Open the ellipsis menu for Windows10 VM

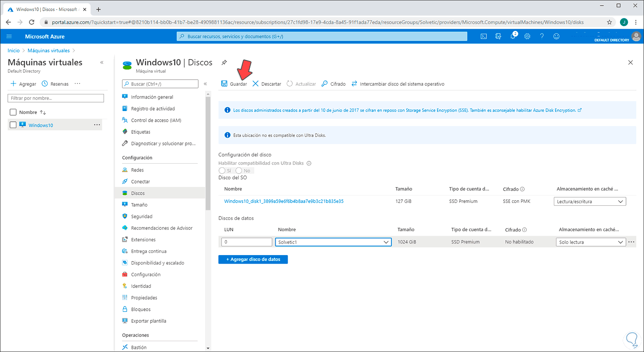pos(97,125)
